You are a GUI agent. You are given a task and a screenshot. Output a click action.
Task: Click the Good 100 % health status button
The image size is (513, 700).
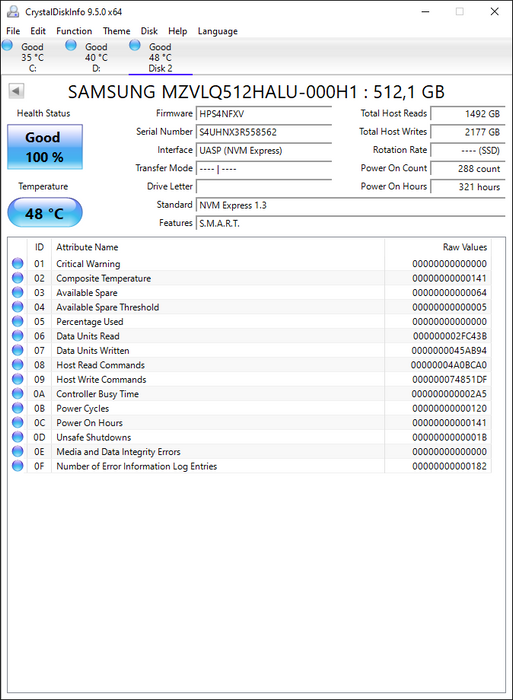click(45, 147)
